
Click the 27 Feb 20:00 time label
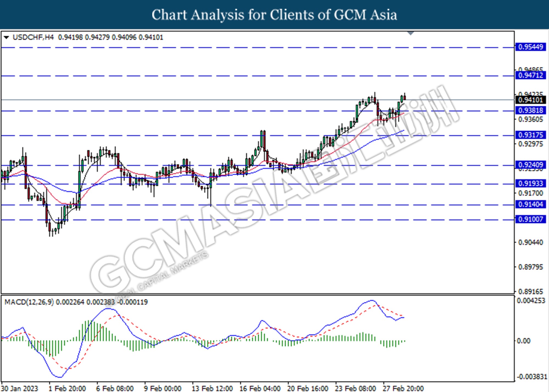tap(403, 388)
